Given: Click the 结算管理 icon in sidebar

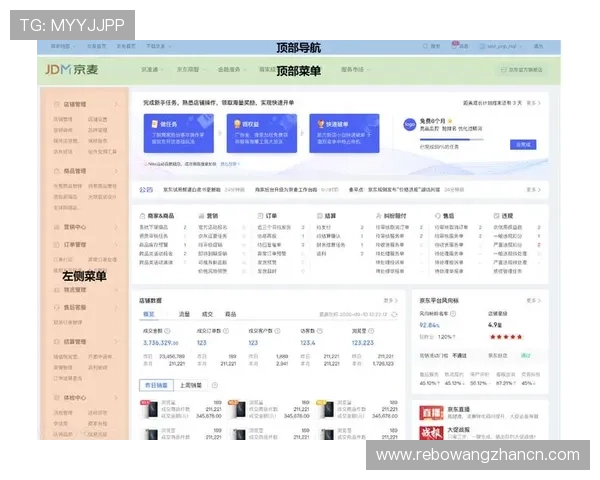Looking at the screenshot, I should (57, 341).
